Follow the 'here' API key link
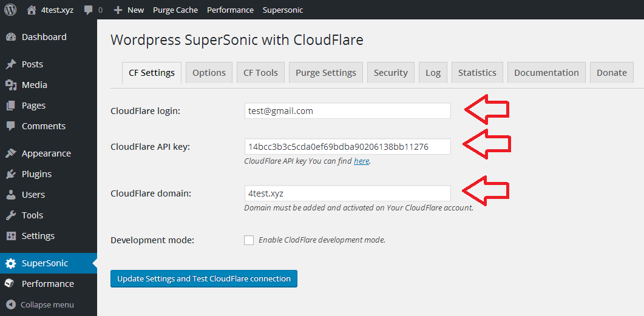This screenshot has width=644, height=316. tap(361, 161)
